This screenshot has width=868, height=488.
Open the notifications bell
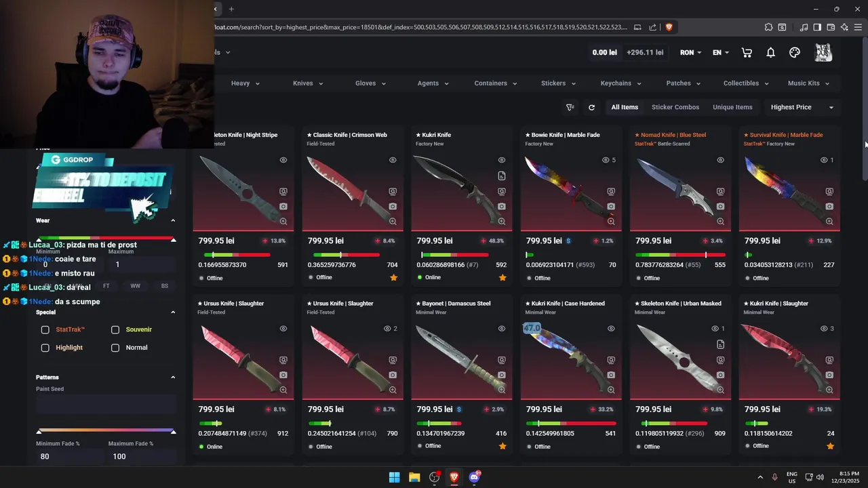(770, 53)
